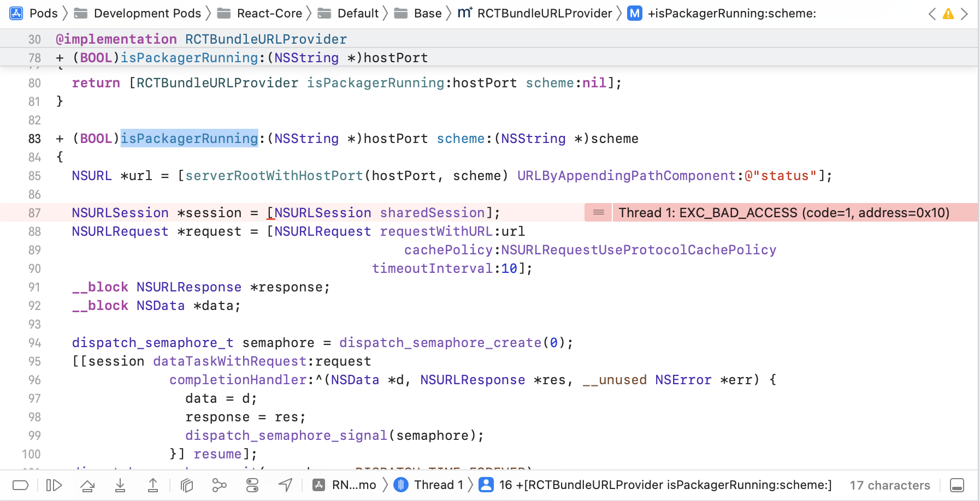Click the Simulate Location icon

pos(285,485)
